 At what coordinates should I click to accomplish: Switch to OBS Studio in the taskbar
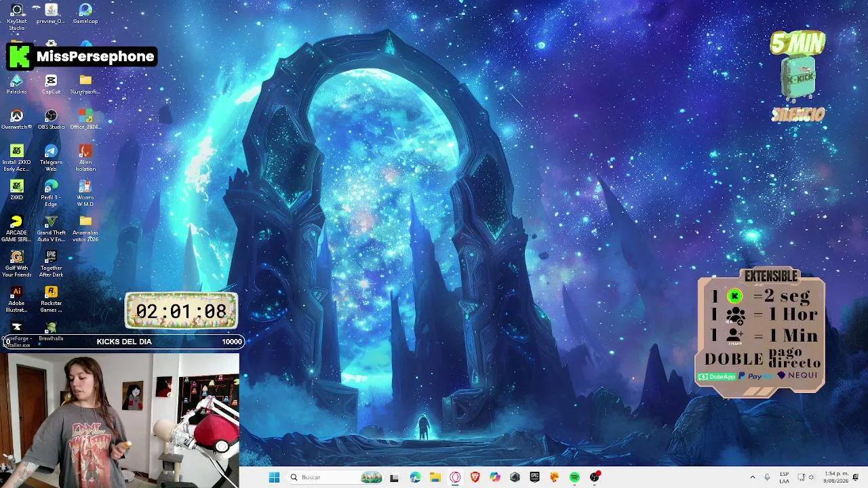[x=595, y=477]
